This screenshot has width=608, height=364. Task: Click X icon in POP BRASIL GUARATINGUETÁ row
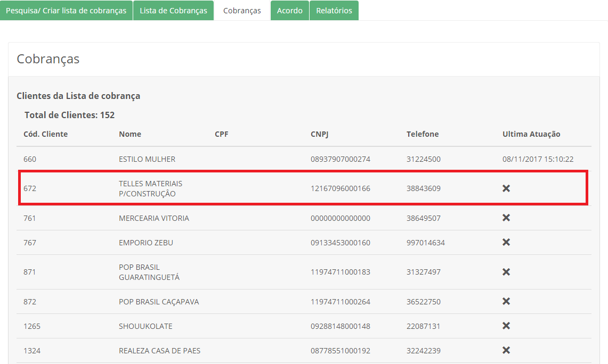tap(506, 272)
